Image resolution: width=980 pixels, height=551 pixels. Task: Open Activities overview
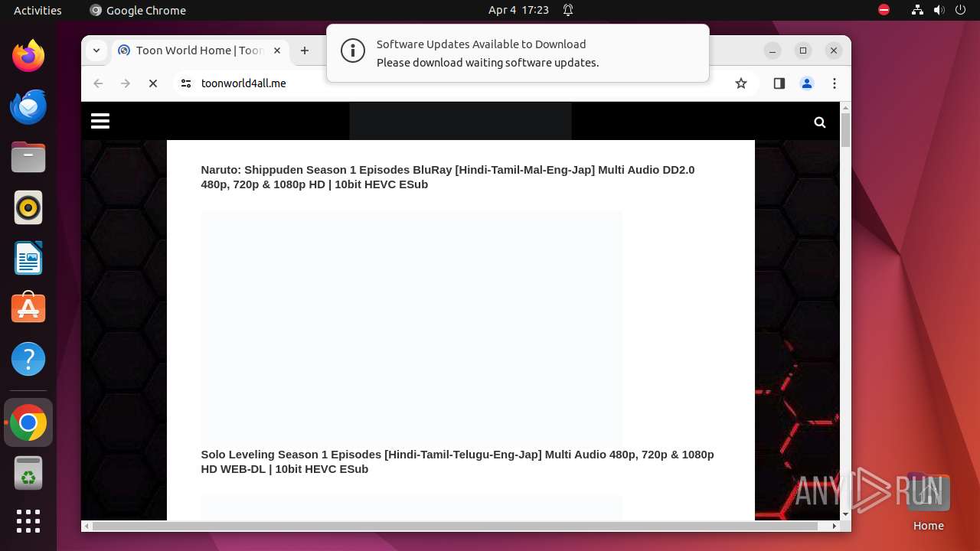pos(38,10)
